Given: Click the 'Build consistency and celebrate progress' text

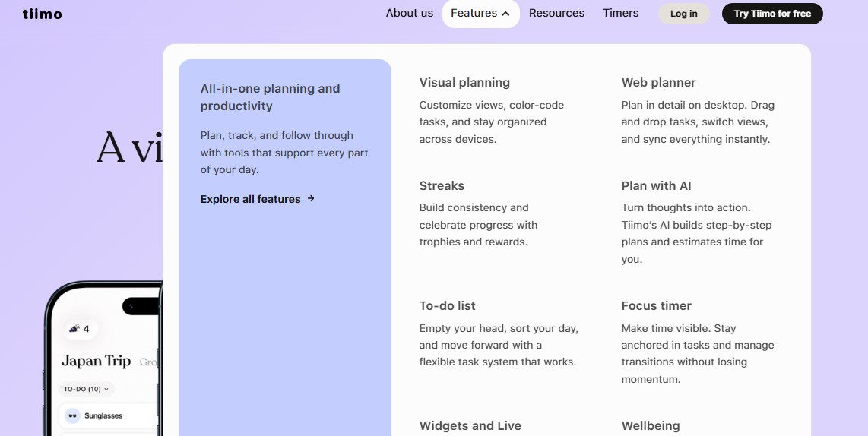Looking at the screenshot, I should (478, 225).
